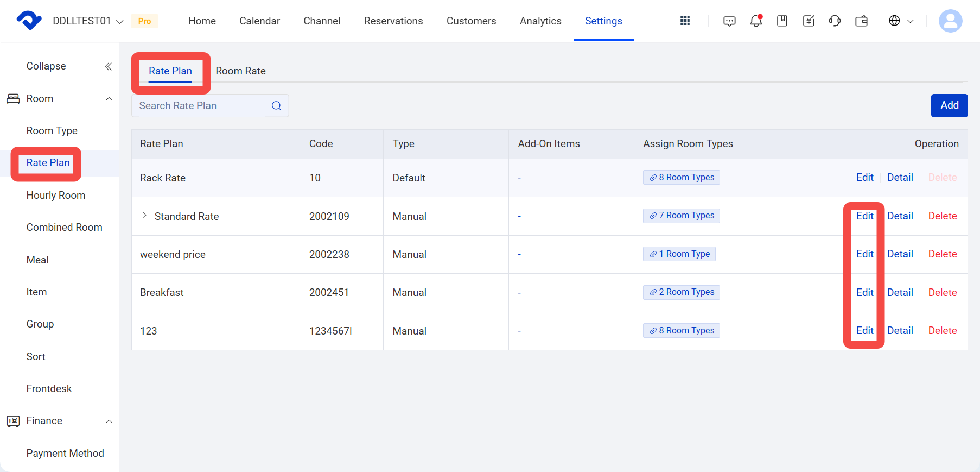Open 1 Room Type for weekend price
Viewport: 980px width, 472px height.
tap(679, 254)
